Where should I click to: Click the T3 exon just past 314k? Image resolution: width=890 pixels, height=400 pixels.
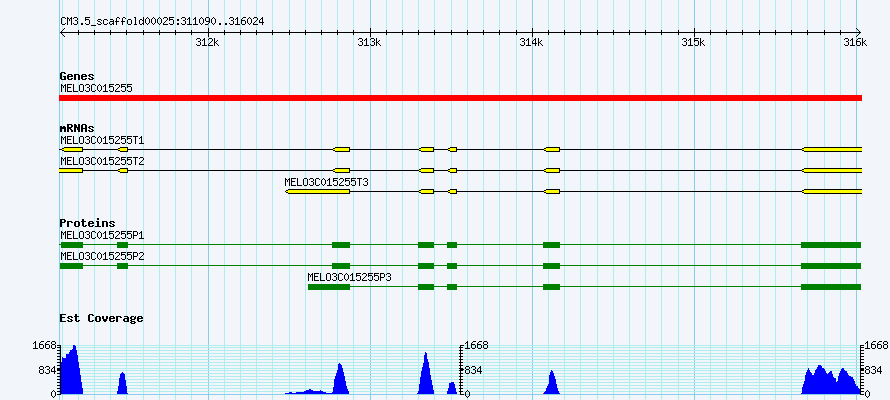pyautogui.click(x=552, y=191)
